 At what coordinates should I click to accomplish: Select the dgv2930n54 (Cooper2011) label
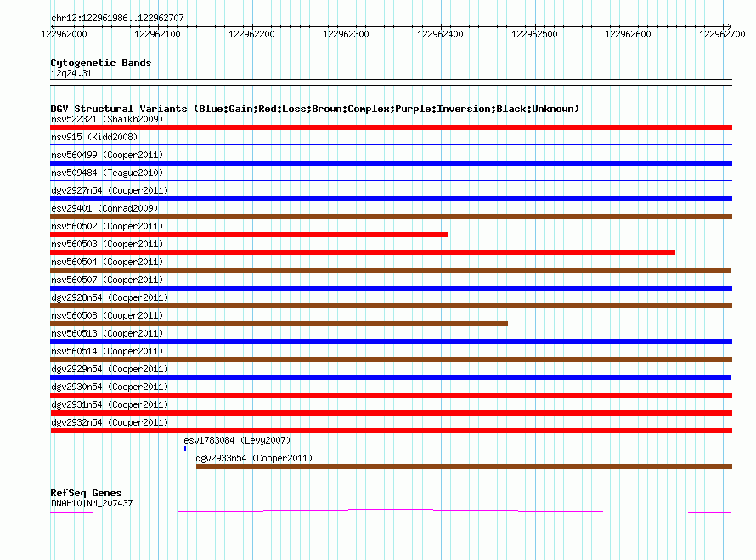110,387
